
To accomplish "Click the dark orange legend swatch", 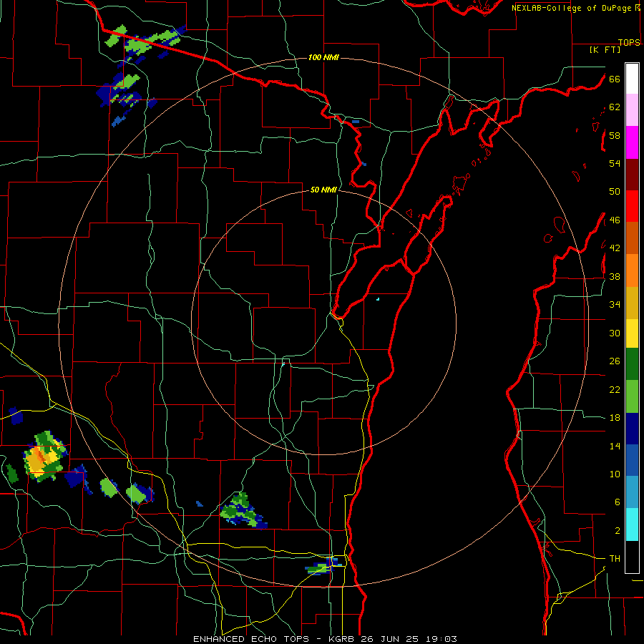I will (632, 238).
